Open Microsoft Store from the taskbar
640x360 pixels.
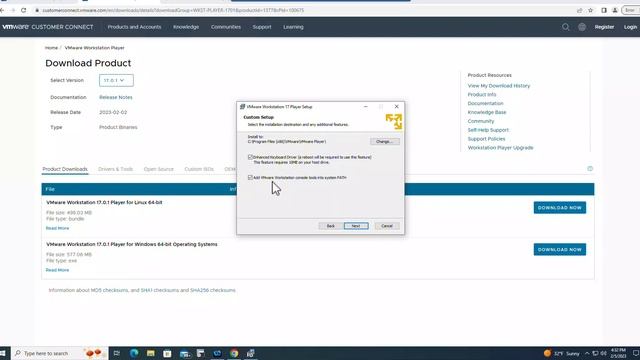(x=167, y=353)
